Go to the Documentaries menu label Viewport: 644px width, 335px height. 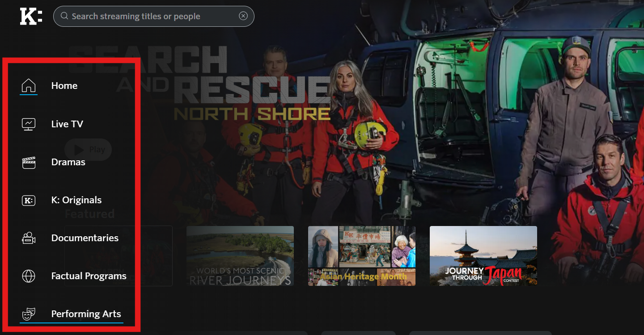pos(85,238)
